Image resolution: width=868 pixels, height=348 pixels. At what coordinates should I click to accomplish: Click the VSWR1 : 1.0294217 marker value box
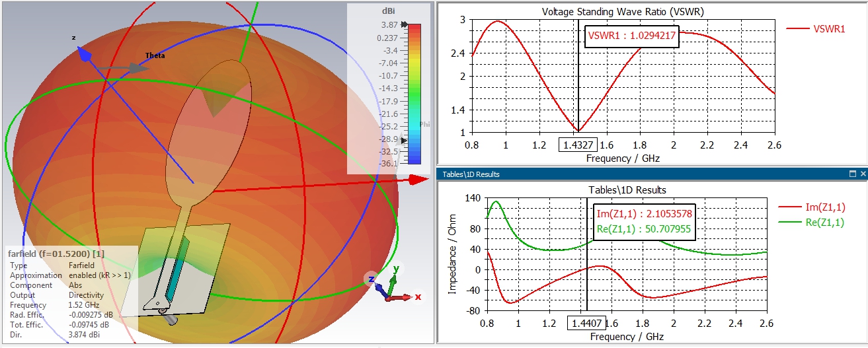pyautogui.click(x=633, y=37)
